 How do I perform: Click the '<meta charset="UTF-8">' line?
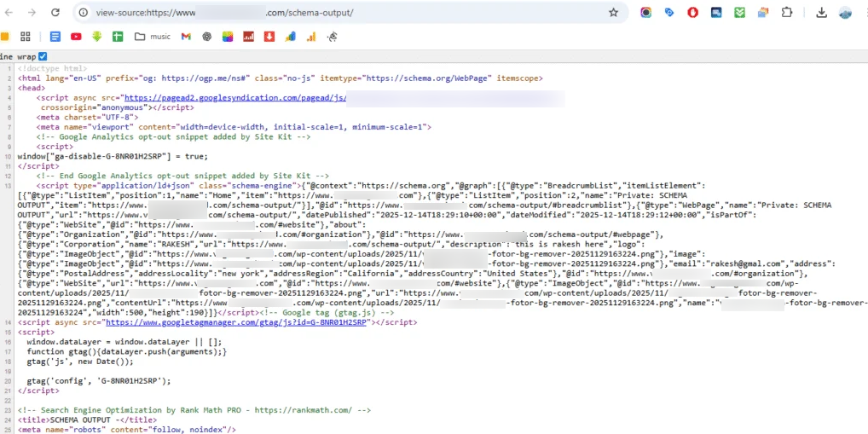[88, 118]
